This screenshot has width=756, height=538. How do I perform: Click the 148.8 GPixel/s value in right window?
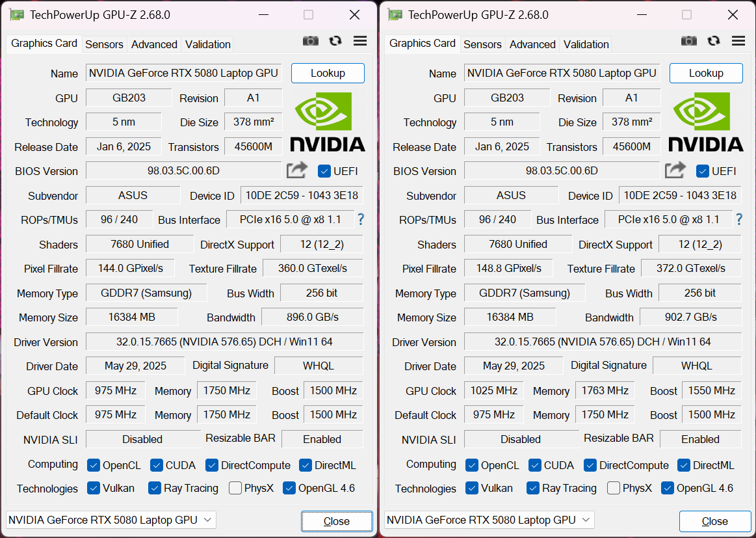pos(509,268)
